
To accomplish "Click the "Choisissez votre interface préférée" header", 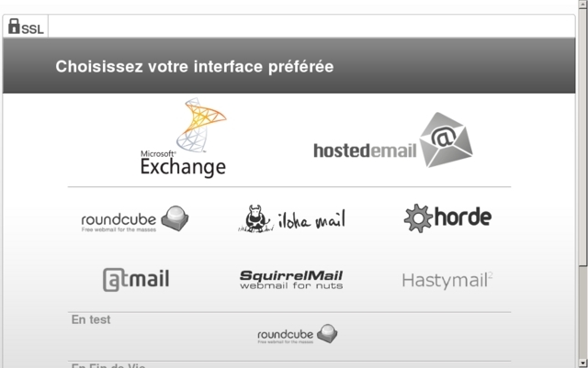I will [x=194, y=66].
